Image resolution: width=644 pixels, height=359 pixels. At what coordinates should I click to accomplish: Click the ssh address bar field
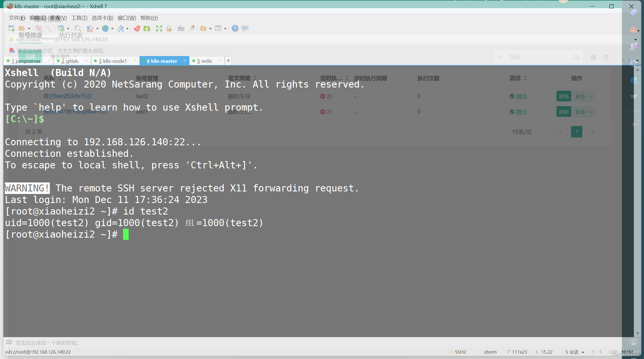[x=62, y=39]
